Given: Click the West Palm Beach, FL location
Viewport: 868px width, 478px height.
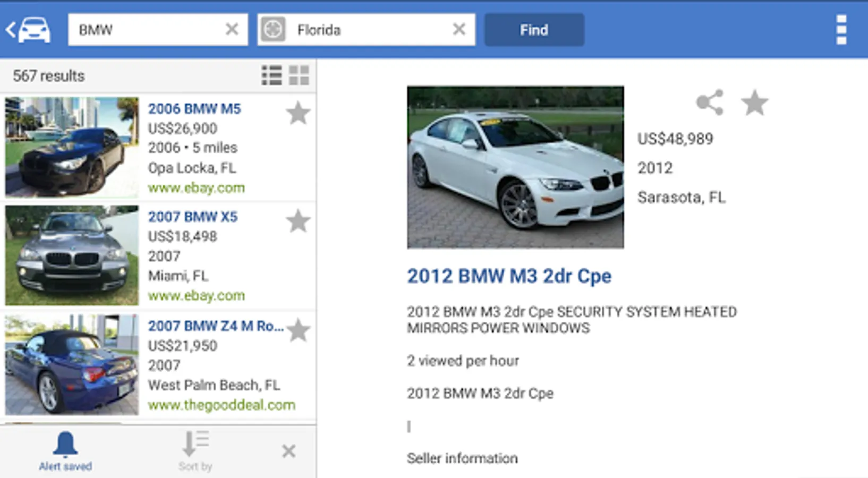Looking at the screenshot, I should (214, 385).
